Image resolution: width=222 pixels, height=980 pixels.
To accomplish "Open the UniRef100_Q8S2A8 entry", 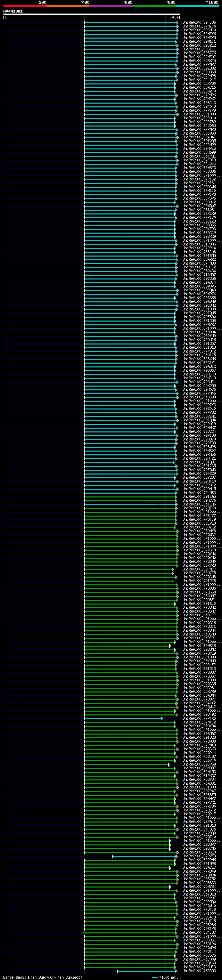I will point(199,252).
